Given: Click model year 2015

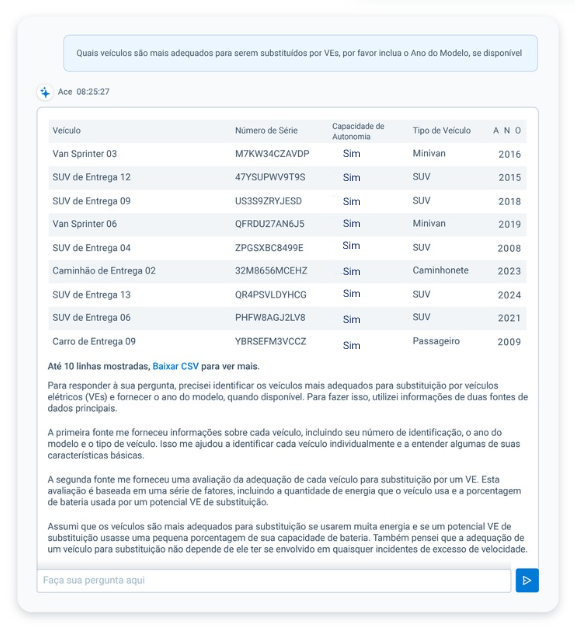Looking at the screenshot, I should point(510,178).
